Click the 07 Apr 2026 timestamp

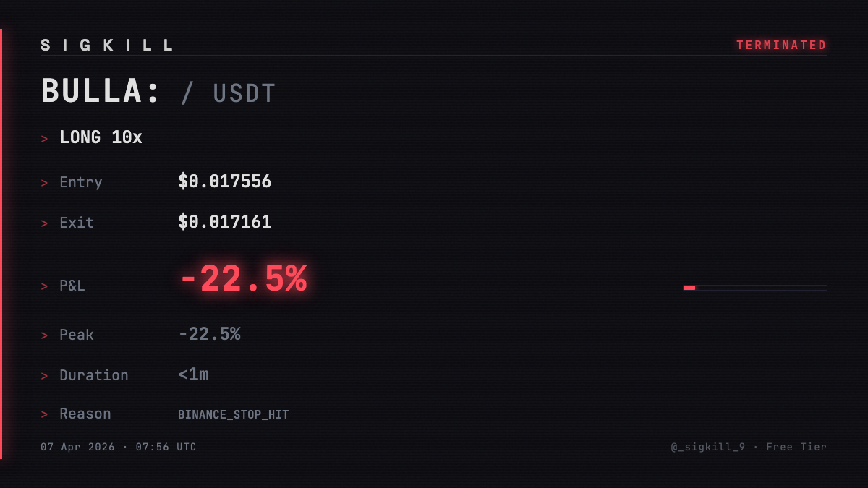pos(78,447)
